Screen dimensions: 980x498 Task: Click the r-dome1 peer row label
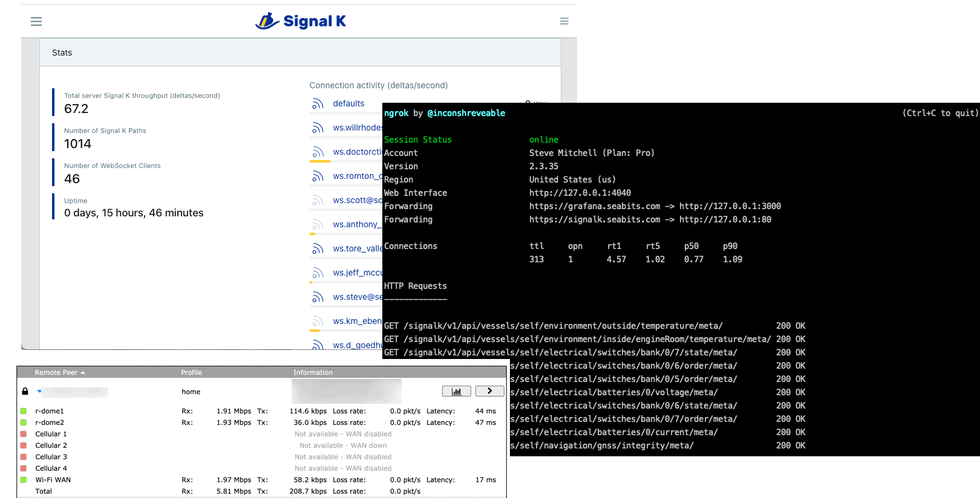coord(50,411)
